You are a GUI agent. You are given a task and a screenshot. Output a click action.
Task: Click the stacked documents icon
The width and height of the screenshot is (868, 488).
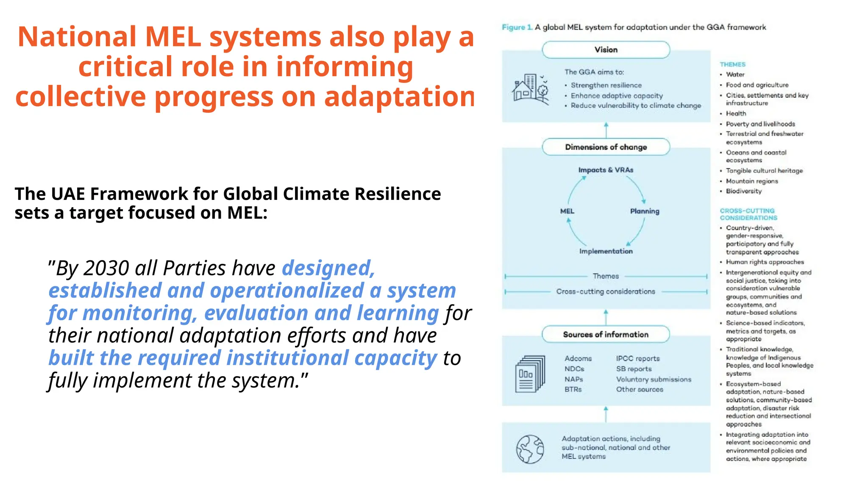click(530, 374)
